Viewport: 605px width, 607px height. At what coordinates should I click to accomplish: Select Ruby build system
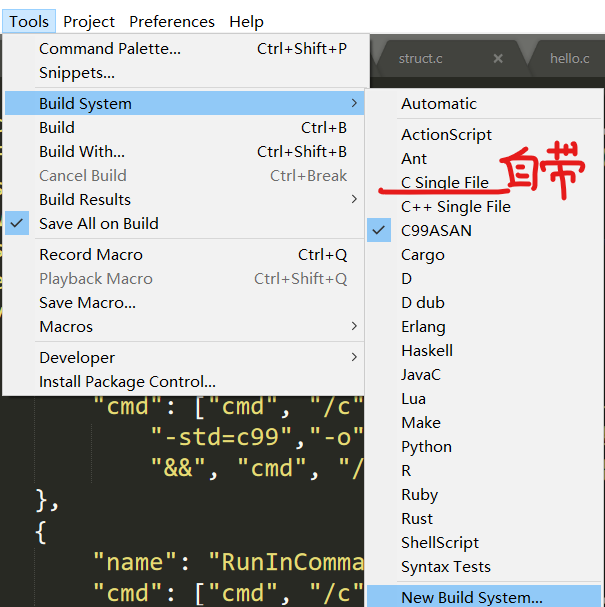click(x=484, y=495)
